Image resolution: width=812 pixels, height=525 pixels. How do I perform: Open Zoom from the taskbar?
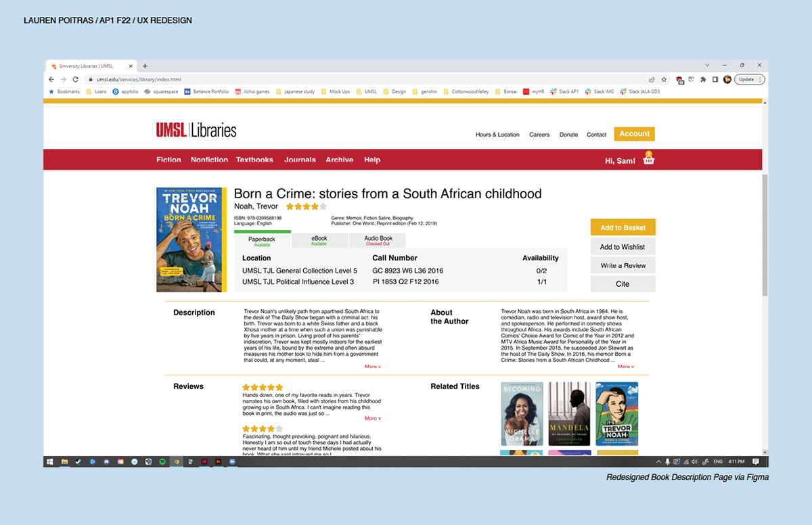pos(231,461)
